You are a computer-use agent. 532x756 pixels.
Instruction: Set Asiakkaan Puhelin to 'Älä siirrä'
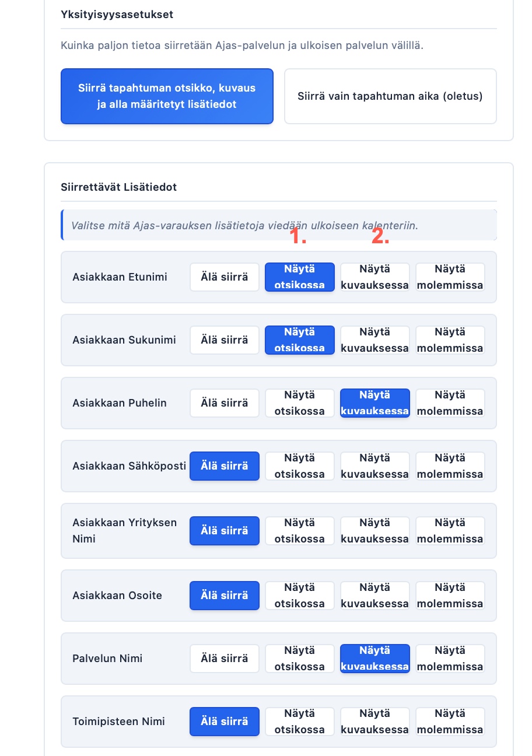pyautogui.click(x=225, y=403)
